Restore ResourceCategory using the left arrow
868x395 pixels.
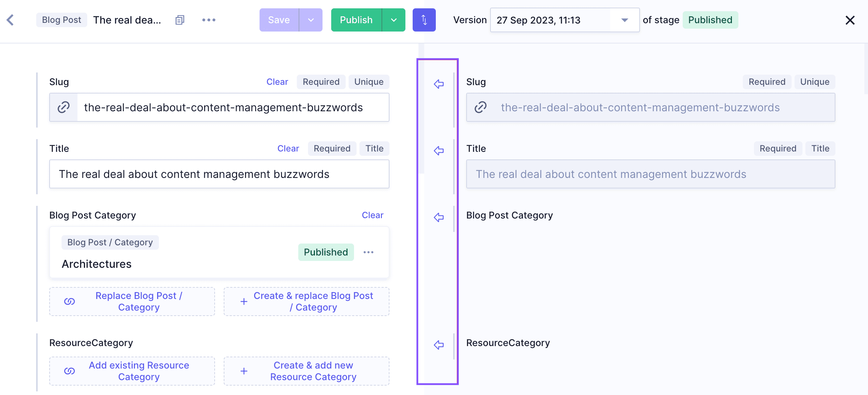pyautogui.click(x=439, y=345)
